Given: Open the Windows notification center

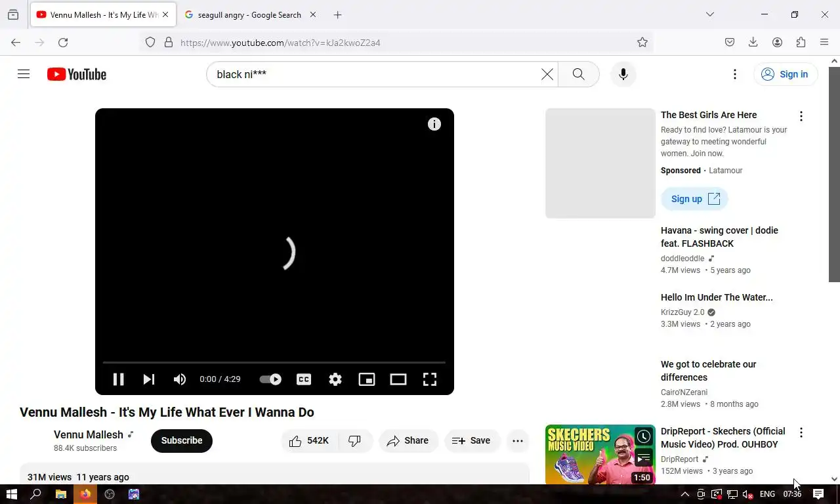Looking at the screenshot, I should 818,494.
